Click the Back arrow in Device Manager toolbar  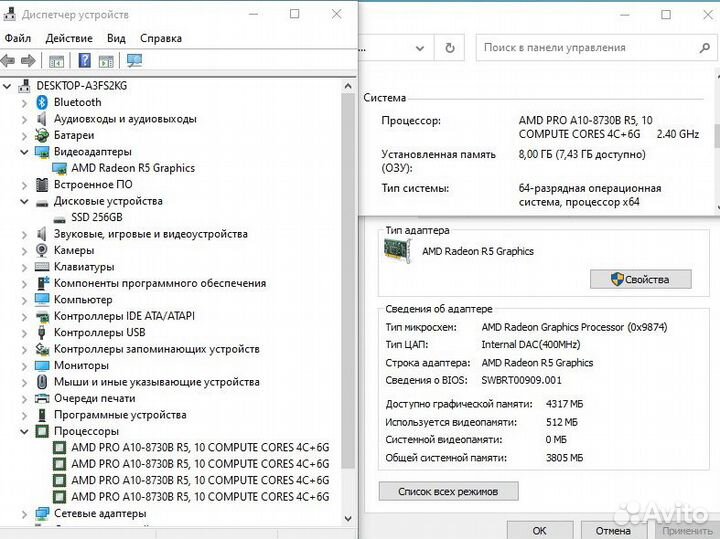tap(11, 61)
